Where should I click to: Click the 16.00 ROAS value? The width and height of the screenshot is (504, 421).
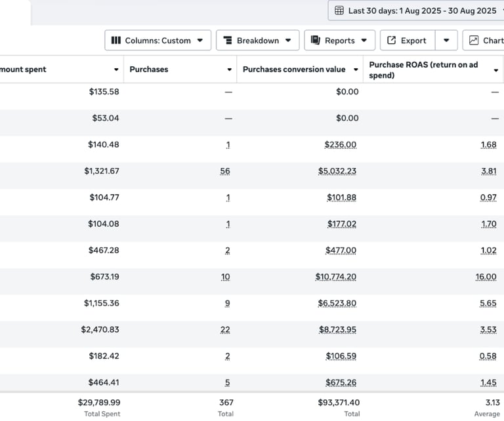click(486, 277)
